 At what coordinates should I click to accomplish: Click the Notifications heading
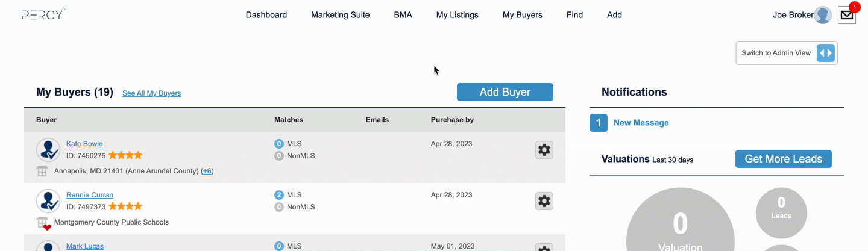pyautogui.click(x=634, y=92)
